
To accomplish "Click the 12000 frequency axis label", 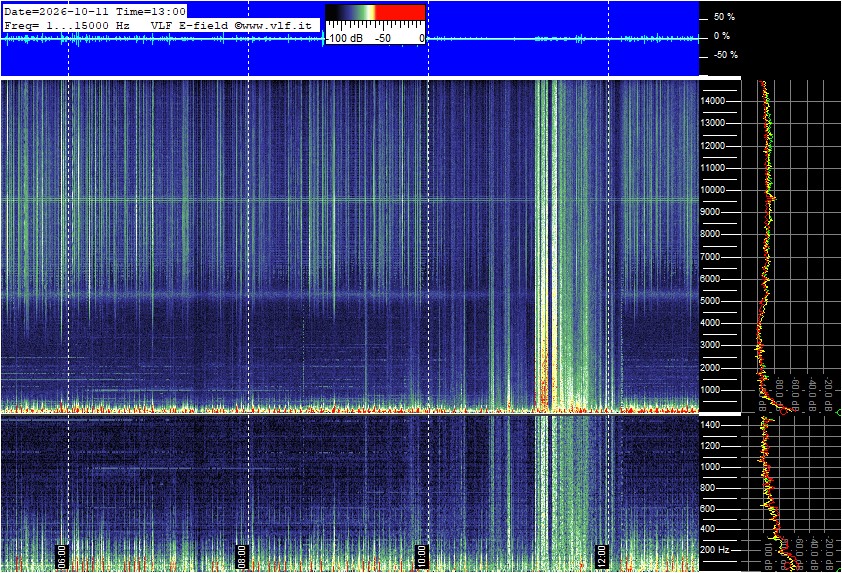I will (x=713, y=146).
